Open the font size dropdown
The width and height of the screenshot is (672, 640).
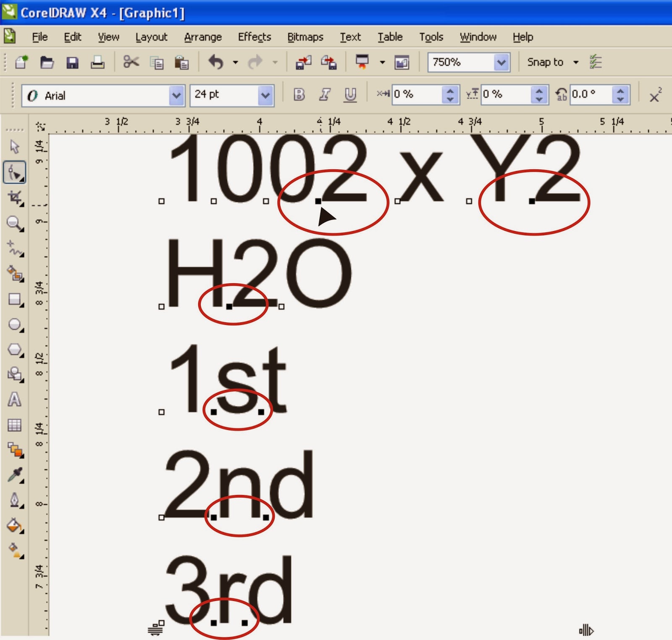point(265,95)
